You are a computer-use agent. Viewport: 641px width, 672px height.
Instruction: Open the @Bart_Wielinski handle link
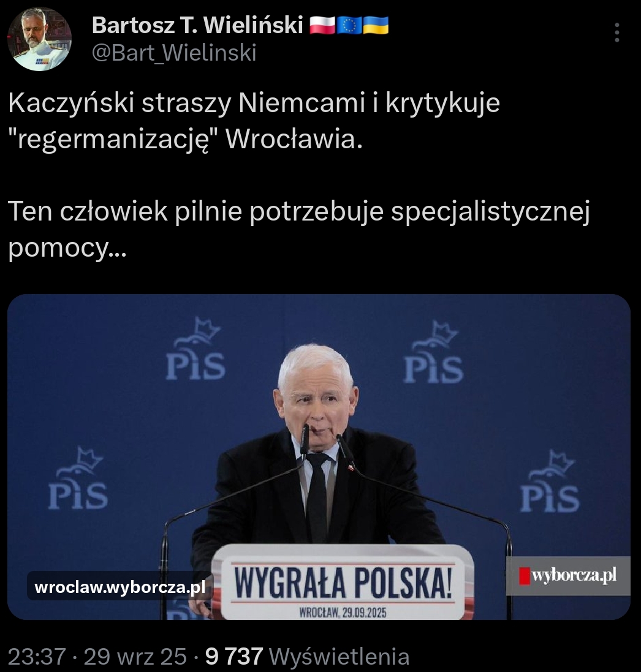tap(174, 53)
